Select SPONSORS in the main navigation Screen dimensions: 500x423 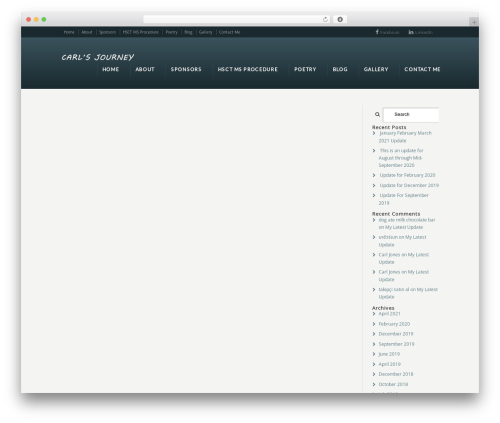(x=186, y=69)
